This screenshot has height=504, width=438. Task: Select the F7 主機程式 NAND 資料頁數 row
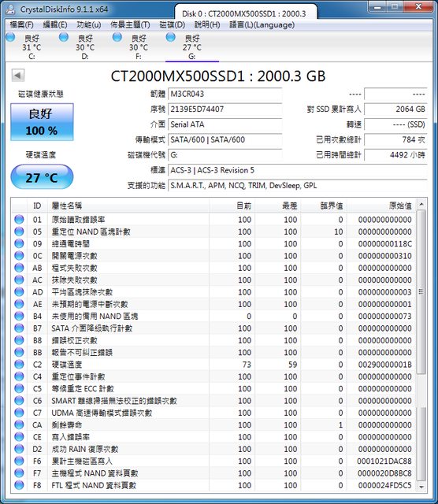(213, 472)
